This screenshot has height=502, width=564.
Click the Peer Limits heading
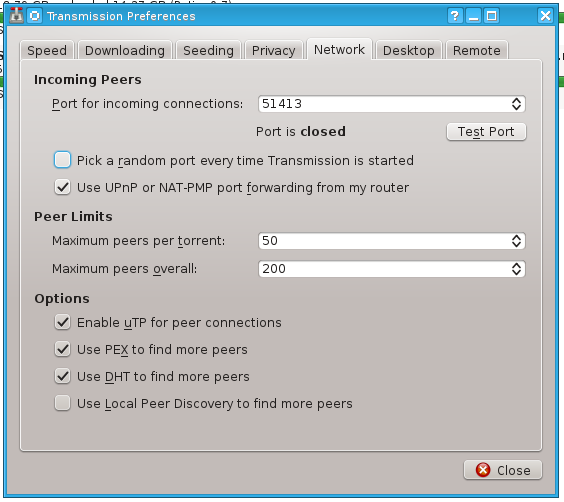point(73,216)
